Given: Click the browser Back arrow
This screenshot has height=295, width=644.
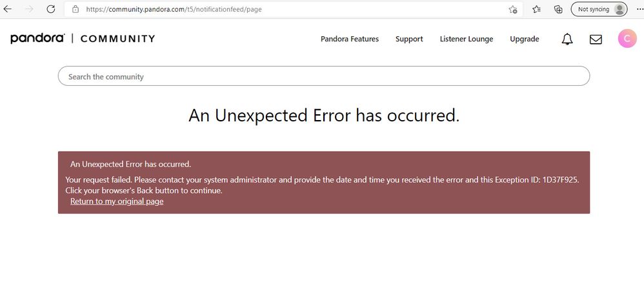Looking at the screenshot, I should pos(8,10).
